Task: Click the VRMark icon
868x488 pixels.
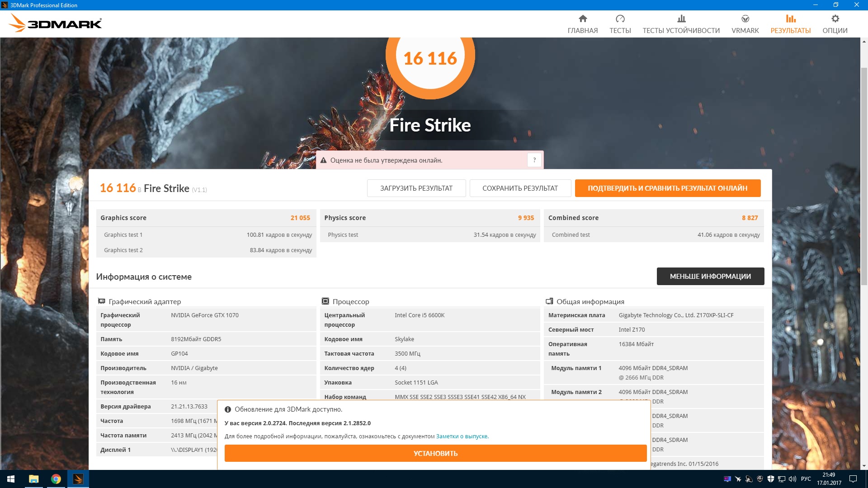Action: [745, 19]
